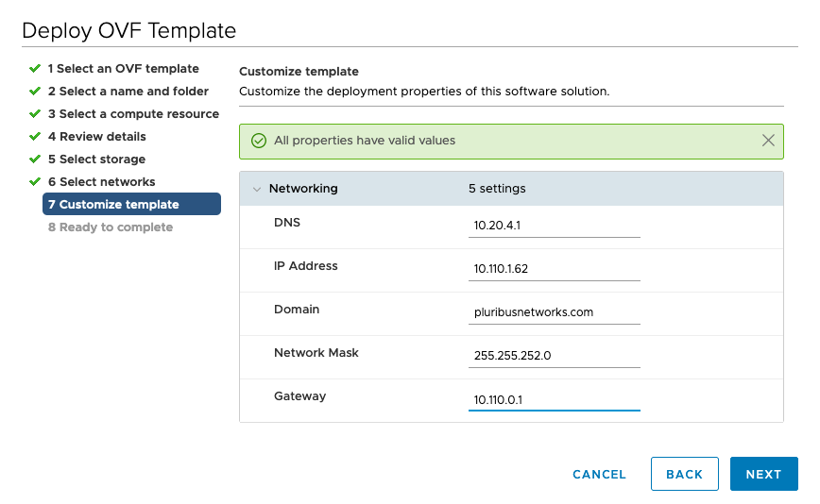Dismiss the valid values notification banner
The height and width of the screenshot is (504, 820).
click(768, 141)
